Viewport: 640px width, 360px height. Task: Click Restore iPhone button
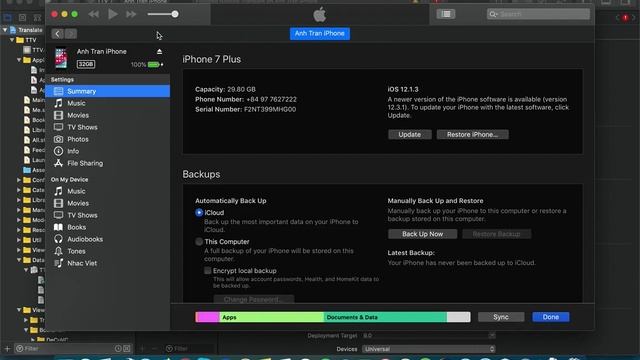(x=473, y=134)
